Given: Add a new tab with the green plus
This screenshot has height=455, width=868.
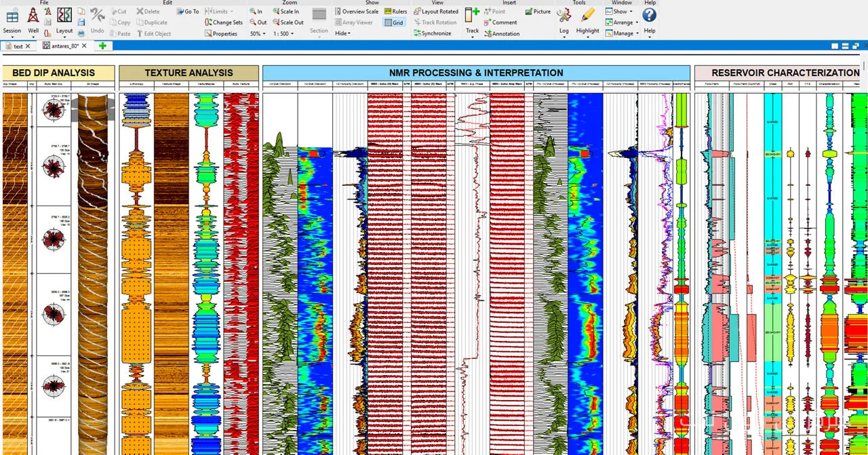Looking at the screenshot, I should tap(102, 46).
